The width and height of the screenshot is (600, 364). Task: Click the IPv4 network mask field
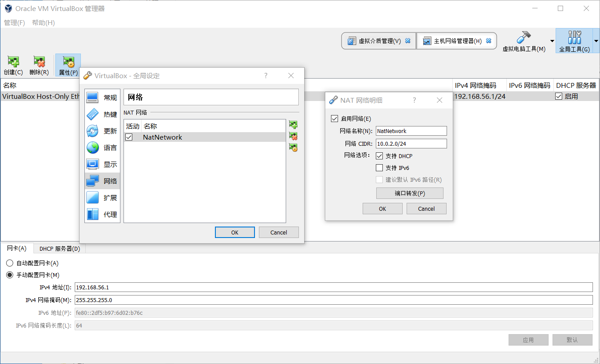point(334,300)
